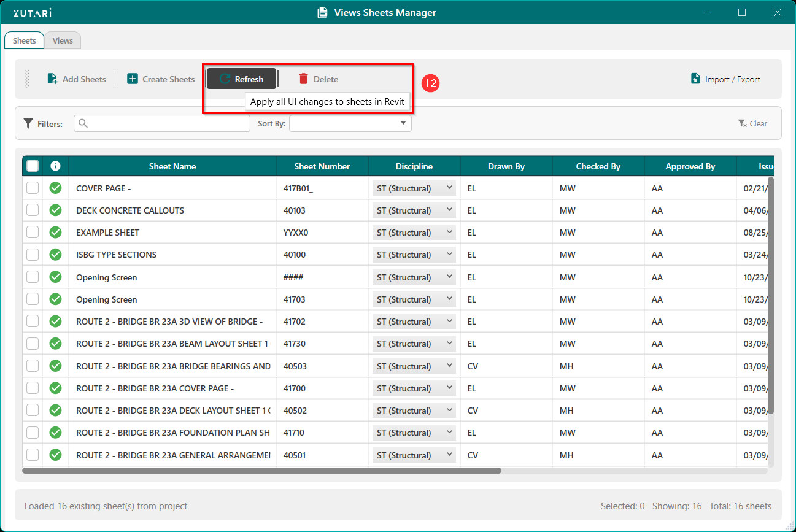Click the Add Sheets icon button
The image size is (796, 532).
53,79
